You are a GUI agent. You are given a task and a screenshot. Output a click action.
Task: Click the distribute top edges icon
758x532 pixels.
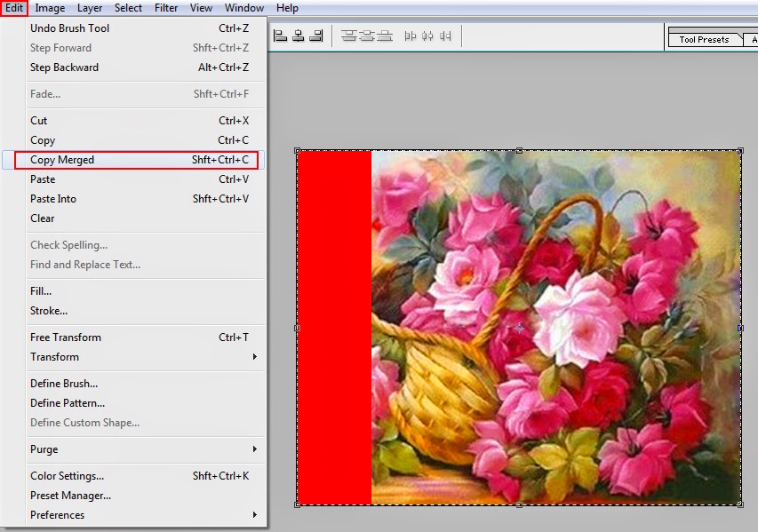coord(349,36)
